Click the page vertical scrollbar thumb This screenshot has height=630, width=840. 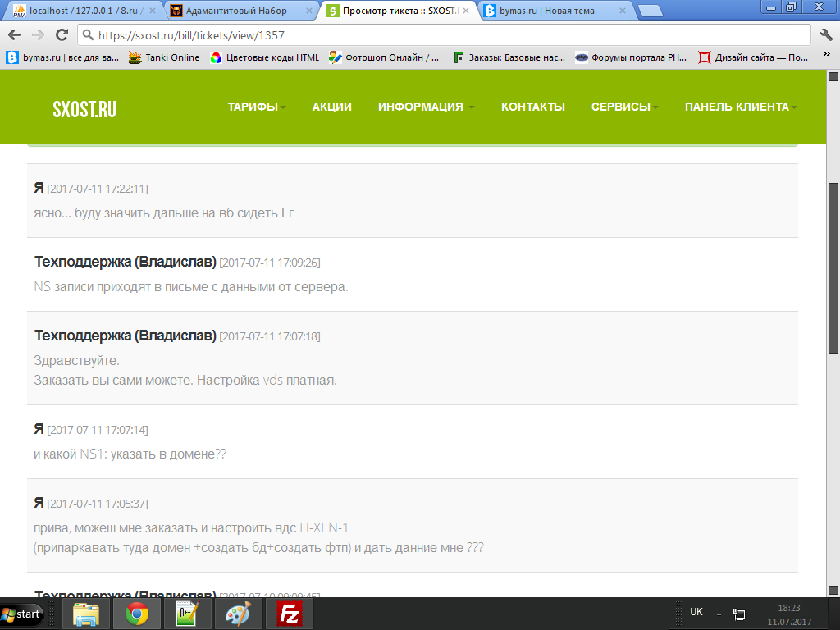click(x=833, y=267)
